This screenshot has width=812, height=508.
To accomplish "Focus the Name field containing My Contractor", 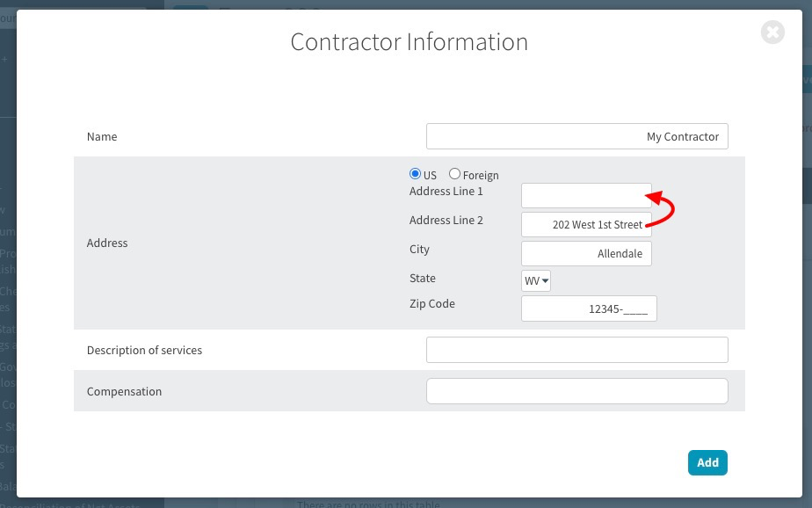I will (x=576, y=136).
